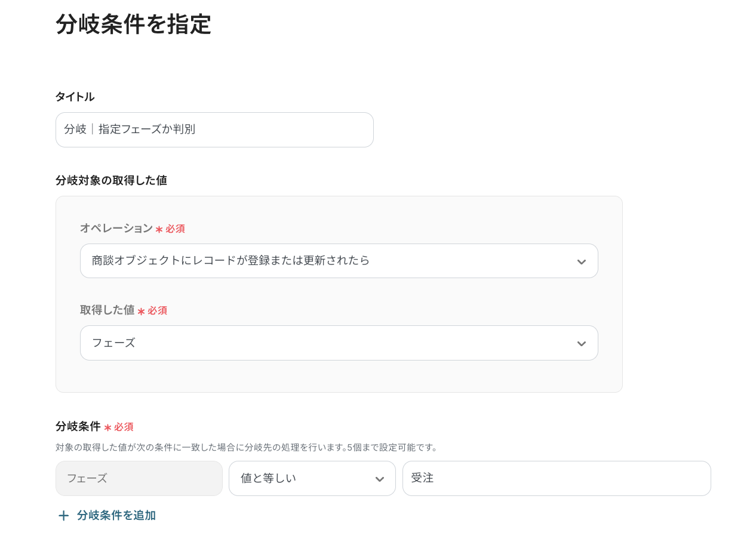Click the red asterisk next to 分岐条件
This screenshot has width=756, height=536.
[x=107, y=427]
